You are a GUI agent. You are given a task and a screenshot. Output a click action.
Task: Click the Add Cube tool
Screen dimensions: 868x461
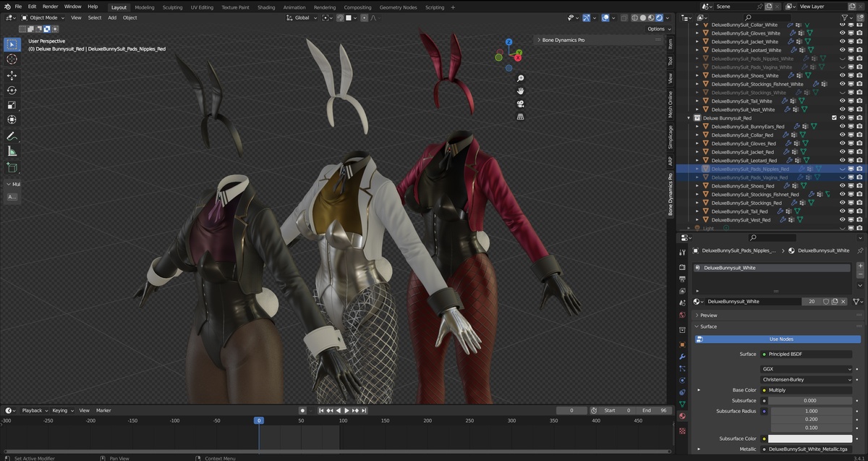(x=12, y=167)
